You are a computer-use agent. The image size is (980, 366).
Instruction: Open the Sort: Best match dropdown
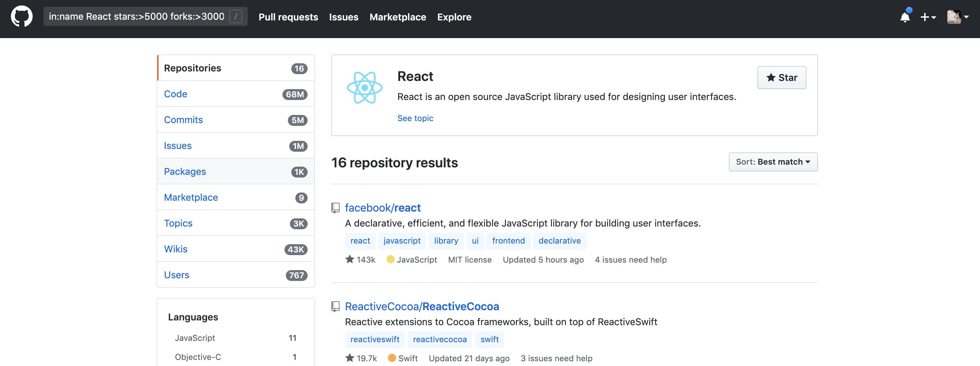773,162
